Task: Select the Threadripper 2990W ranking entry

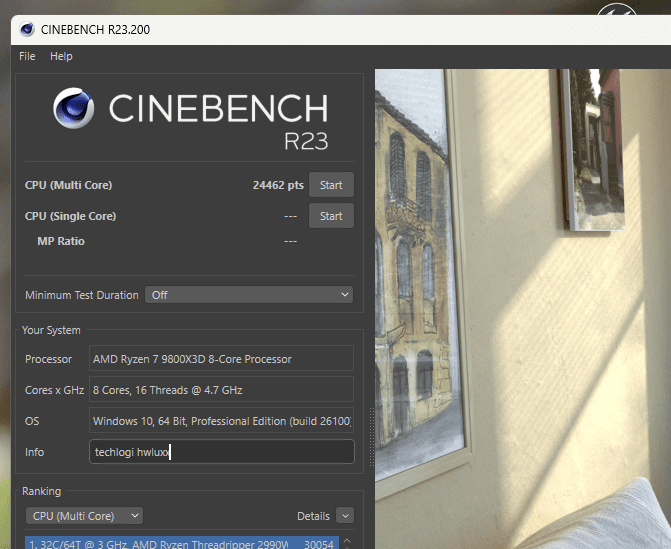Action: click(182, 543)
